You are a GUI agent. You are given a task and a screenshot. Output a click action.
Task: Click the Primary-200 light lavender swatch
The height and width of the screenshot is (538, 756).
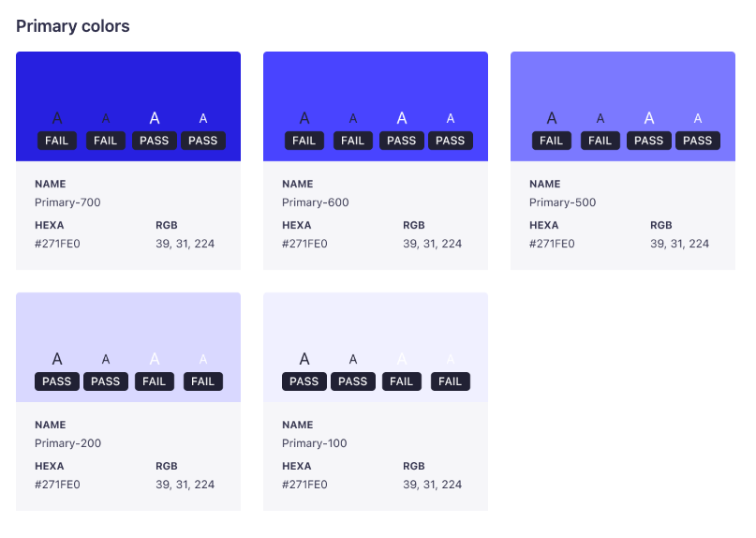[128, 347]
